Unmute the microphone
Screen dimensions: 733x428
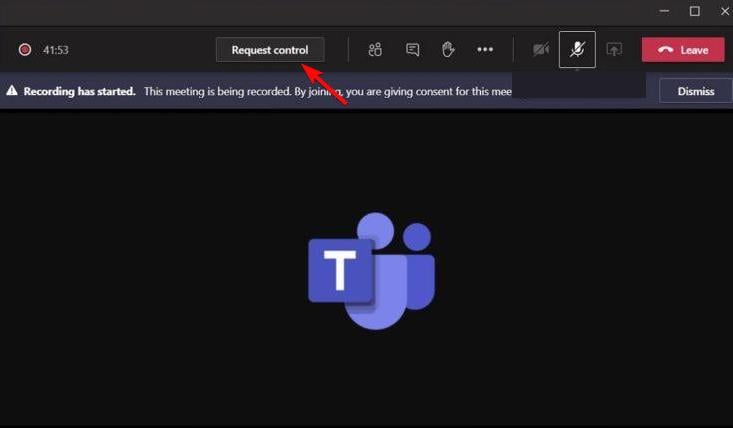[577, 50]
